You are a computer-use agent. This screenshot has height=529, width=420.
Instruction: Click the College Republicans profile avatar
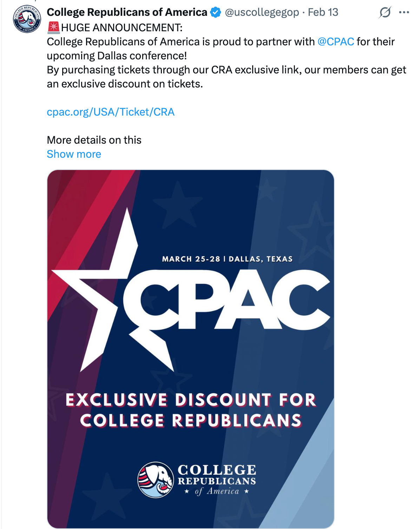(x=27, y=19)
